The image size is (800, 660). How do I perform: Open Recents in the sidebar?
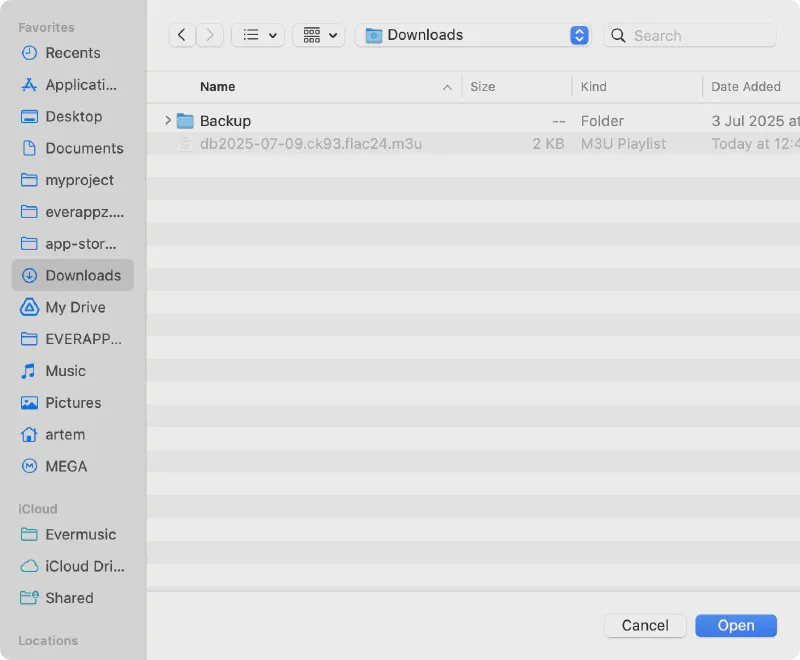(72, 53)
